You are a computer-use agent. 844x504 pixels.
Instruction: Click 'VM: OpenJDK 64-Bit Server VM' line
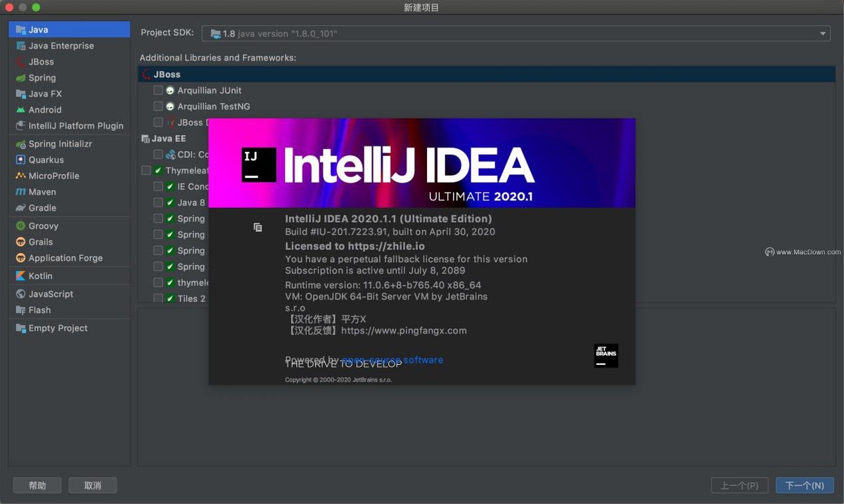386,297
